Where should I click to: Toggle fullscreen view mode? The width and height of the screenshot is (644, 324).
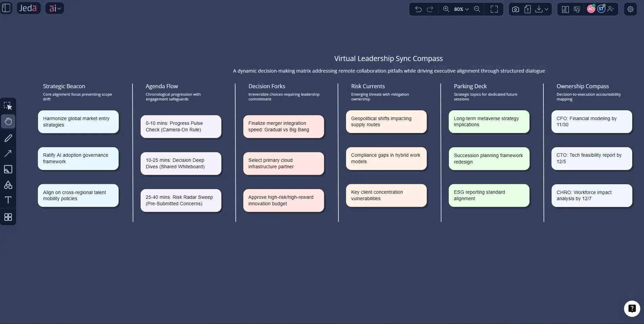[x=494, y=9]
